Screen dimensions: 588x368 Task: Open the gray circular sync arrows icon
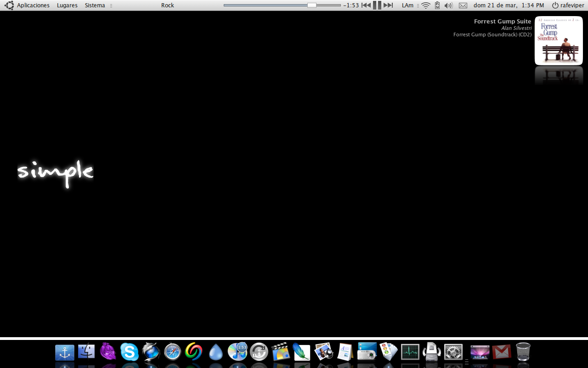(259, 352)
